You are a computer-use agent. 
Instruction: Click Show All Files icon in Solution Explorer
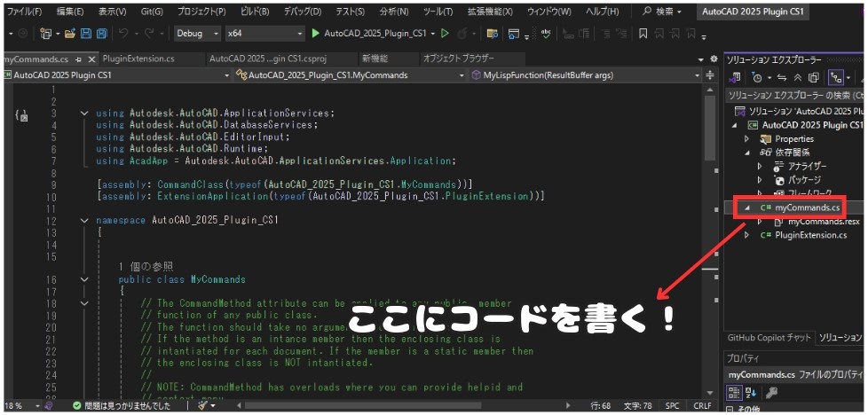(x=813, y=77)
